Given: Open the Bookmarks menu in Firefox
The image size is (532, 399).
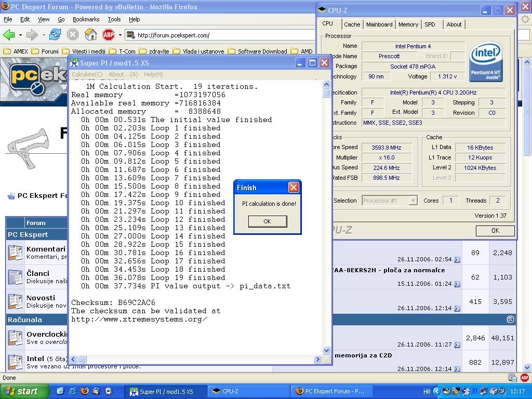Looking at the screenshot, I should pyautogui.click(x=86, y=19).
